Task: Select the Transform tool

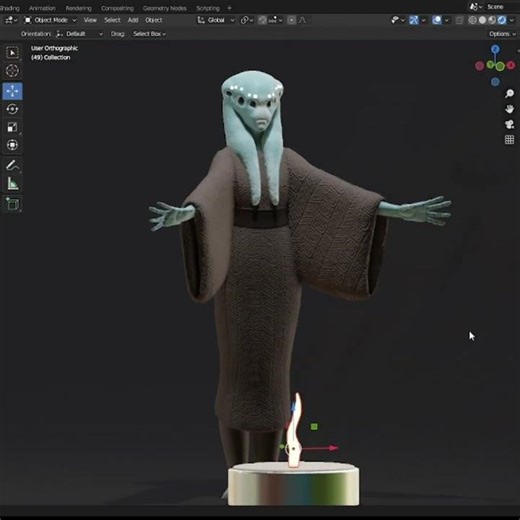Action: [x=12, y=145]
